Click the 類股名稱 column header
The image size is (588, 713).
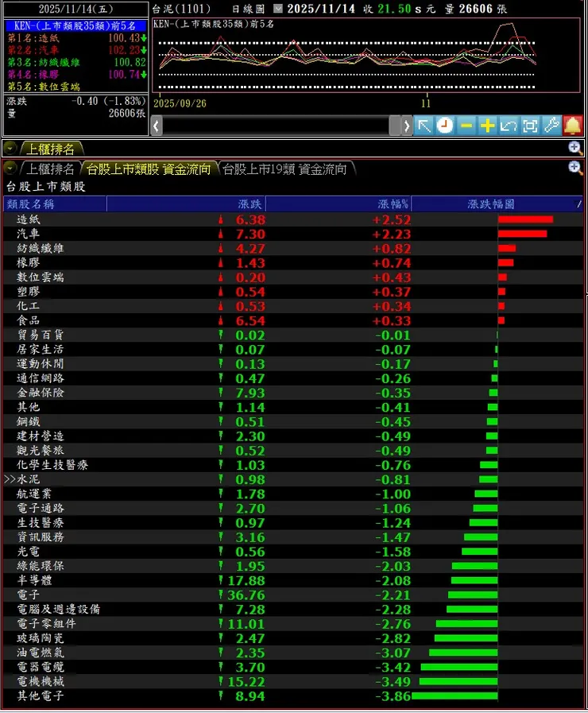[x=55, y=204]
